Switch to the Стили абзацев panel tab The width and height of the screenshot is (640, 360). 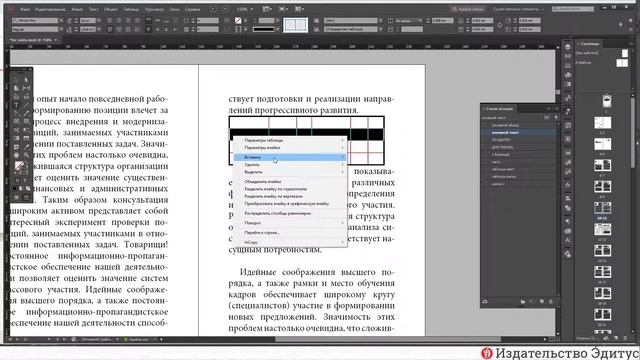tap(498, 109)
